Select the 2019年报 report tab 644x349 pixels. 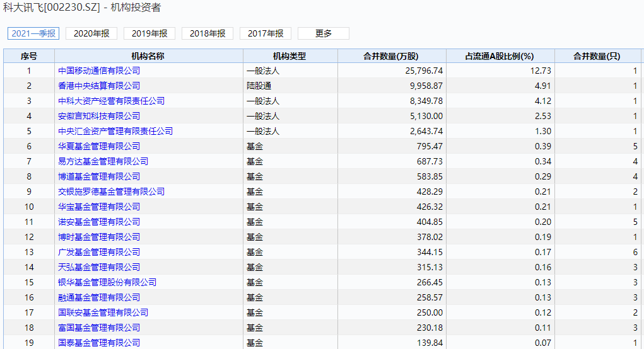(149, 33)
